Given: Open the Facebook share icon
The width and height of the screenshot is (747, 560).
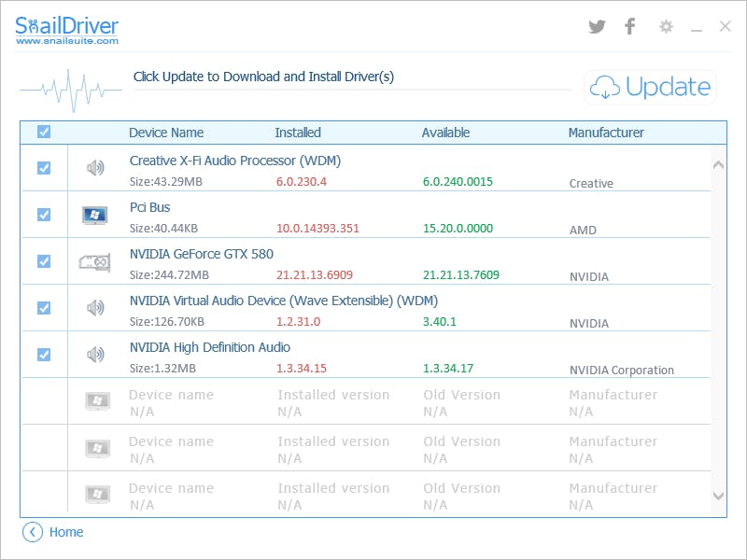Looking at the screenshot, I should 629,26.
